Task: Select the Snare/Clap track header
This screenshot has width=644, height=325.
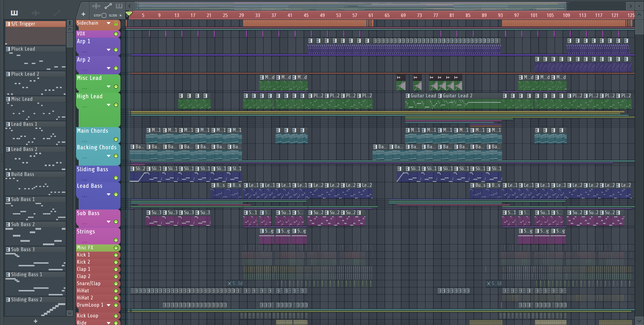Action: [x=98, y=284]
